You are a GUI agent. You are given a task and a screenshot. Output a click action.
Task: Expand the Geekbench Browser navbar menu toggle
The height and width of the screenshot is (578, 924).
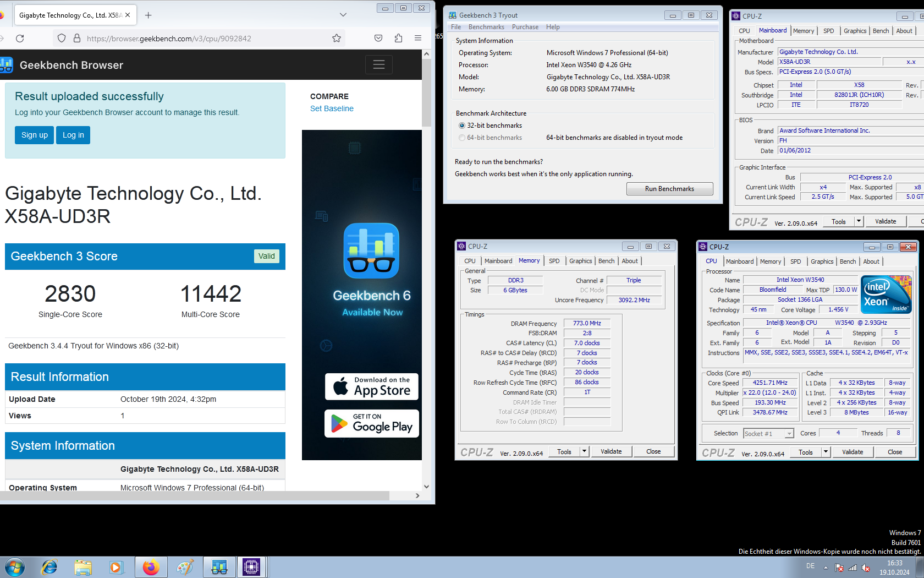point(379,64)
